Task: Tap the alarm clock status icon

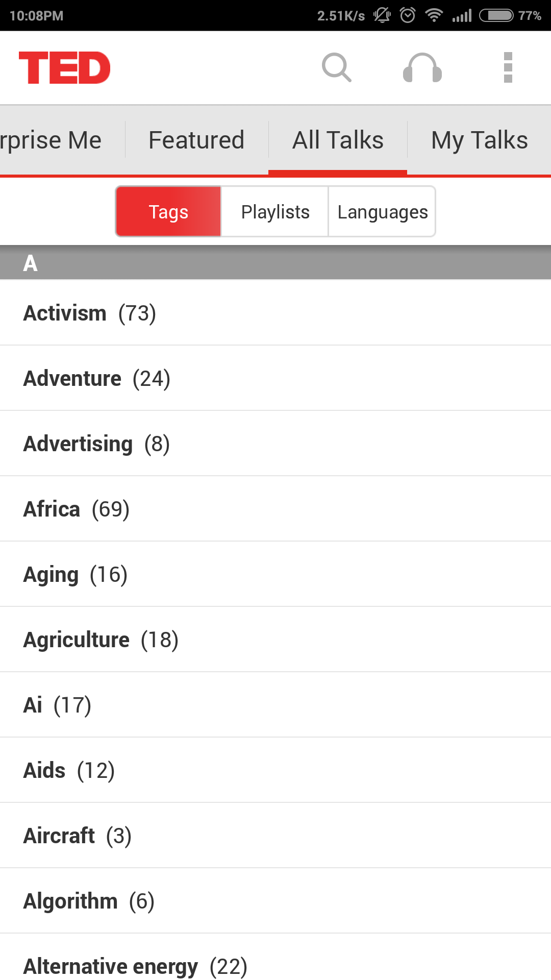Action: [x=408, y=15]
